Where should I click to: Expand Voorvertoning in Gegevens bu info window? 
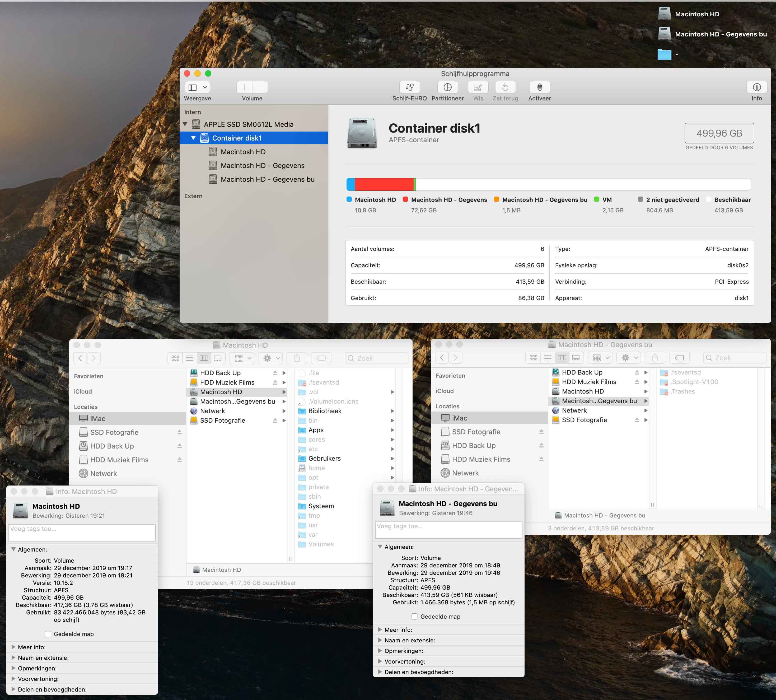(380, 661)
